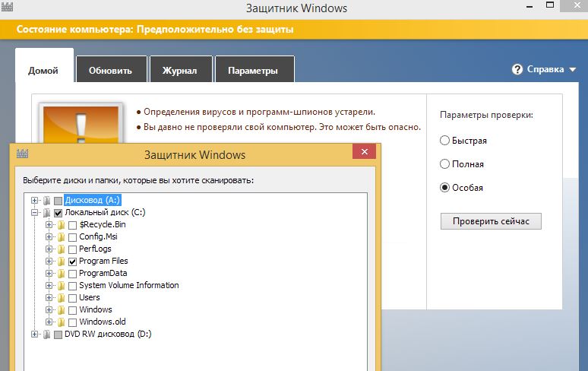Expand the $Recycle.Bin folder node
588x371 pixels.
click(49, 225)
